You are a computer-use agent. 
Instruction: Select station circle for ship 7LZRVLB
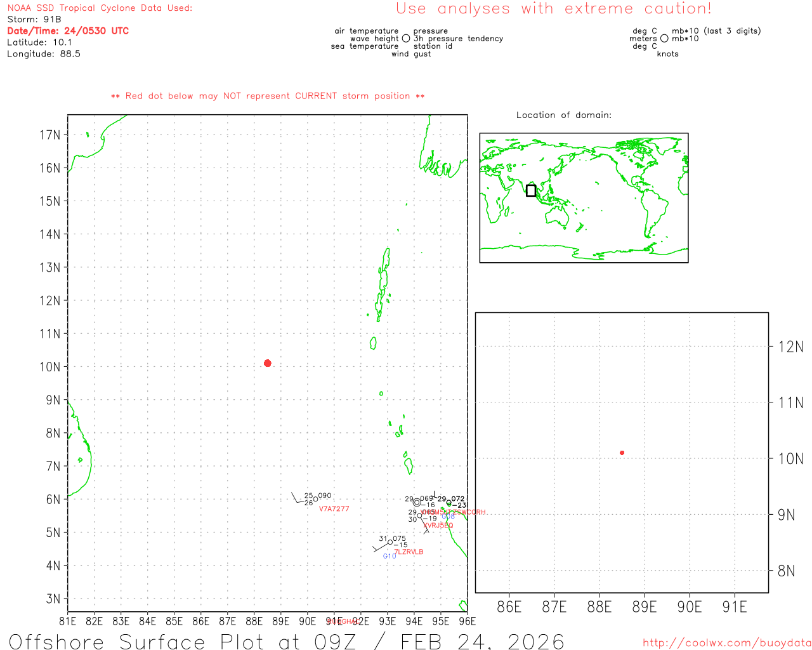pos(390,542)
